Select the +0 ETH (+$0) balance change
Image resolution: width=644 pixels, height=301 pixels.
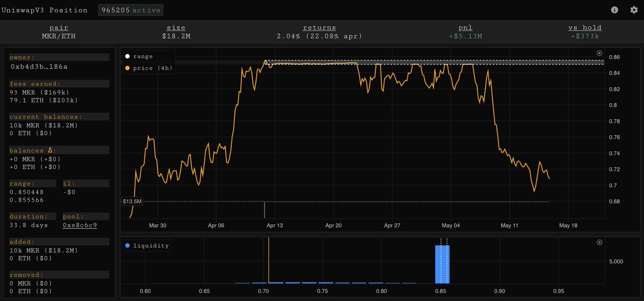pyautogui.click(x=35, y=167)
